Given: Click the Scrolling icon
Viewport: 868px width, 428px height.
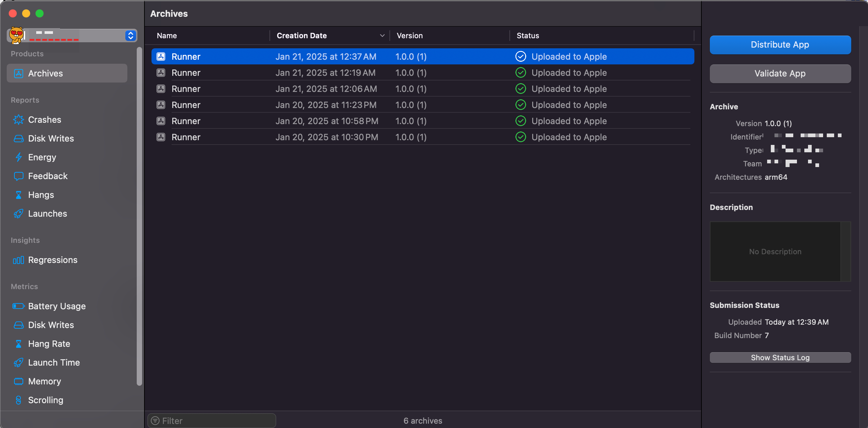Looking at the screenshot, I should click(x=18, y=400).
